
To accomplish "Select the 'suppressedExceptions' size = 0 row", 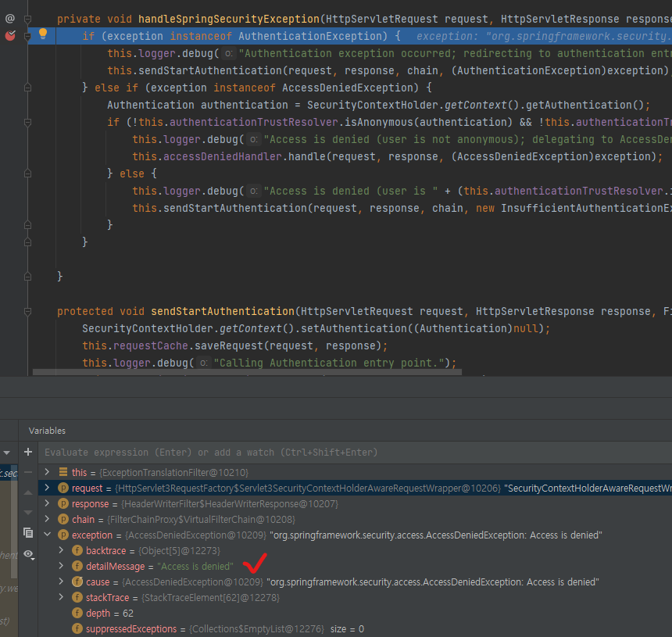I will point(355,629).
